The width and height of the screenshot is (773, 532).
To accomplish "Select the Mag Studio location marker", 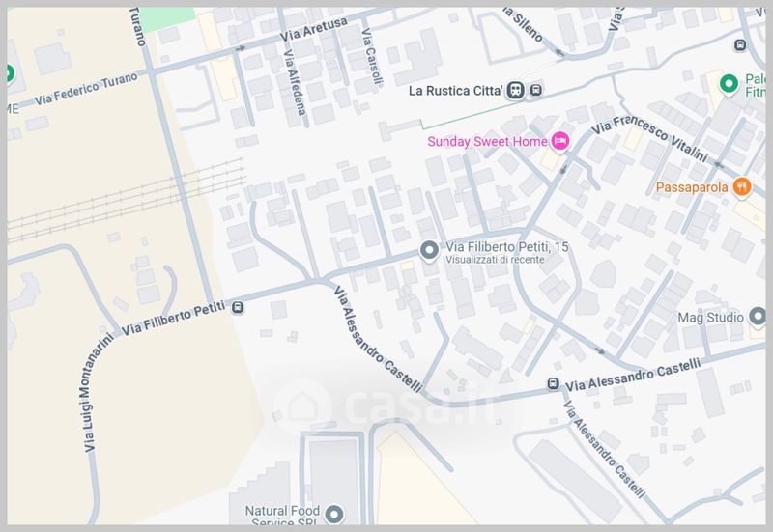I will point(758,317).
